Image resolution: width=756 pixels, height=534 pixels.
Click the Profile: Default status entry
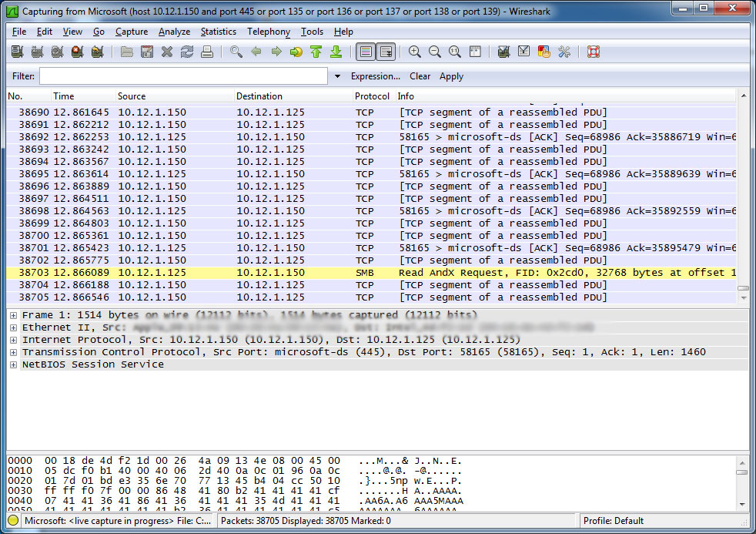click(614, 521)
